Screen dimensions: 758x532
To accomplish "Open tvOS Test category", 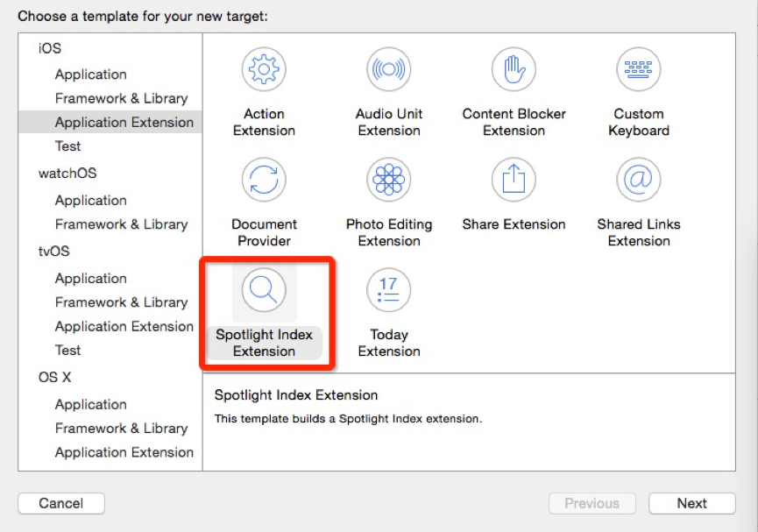I will [67, 351].
